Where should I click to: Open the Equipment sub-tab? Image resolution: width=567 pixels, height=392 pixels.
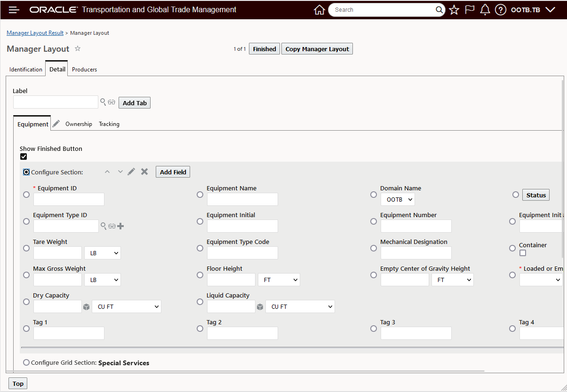(32, 124)
